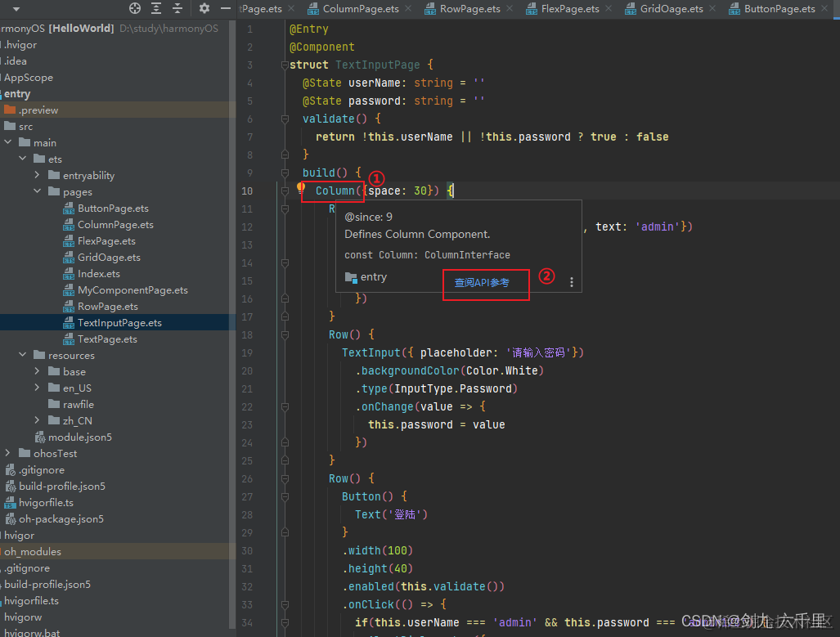Fold the Button block at line 27
This screenshot has height=637, width=840.
(285, 496)
